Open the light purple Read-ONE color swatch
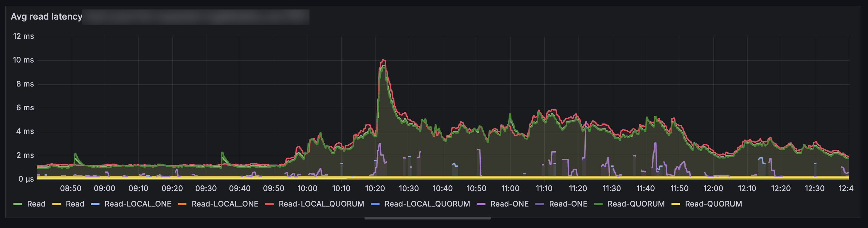Image resolution: width=868 pixels, height=228 pixels. click(x=481, y=204)
